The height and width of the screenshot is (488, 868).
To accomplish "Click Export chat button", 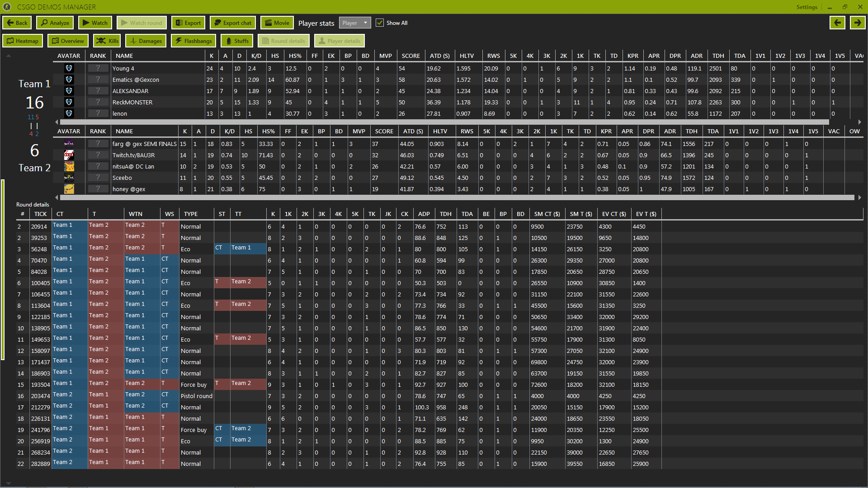I will [x=233, y=23].
